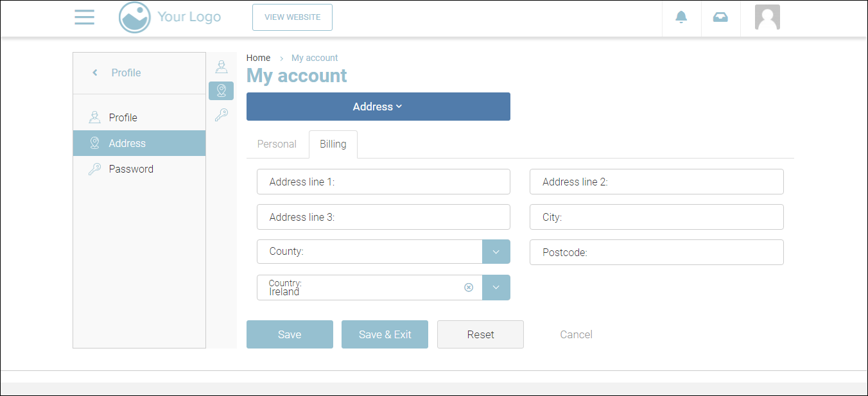868x396 pixels.
Task: Switch to the Billing tab
Action: click(x=333, y=144)
